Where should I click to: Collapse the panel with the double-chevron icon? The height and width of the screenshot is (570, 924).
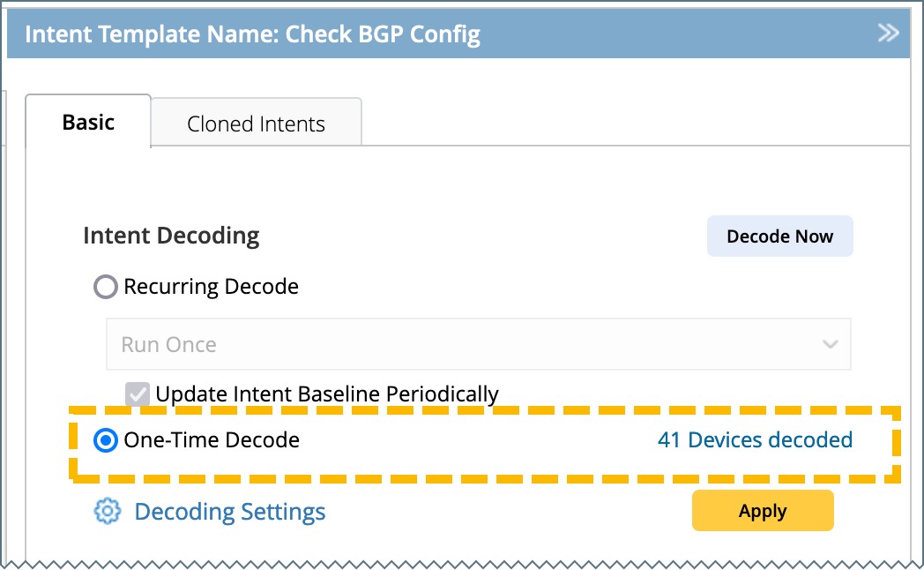tap(888, 34)
